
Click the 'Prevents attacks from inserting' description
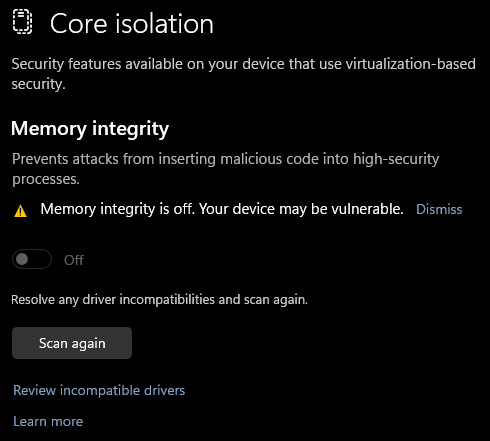coord(226,169)
